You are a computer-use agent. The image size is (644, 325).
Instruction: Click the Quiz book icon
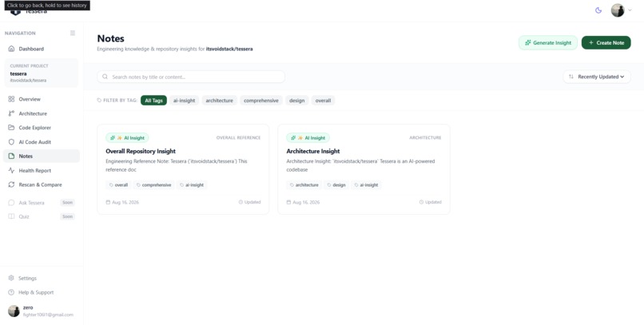coord(11,216)
